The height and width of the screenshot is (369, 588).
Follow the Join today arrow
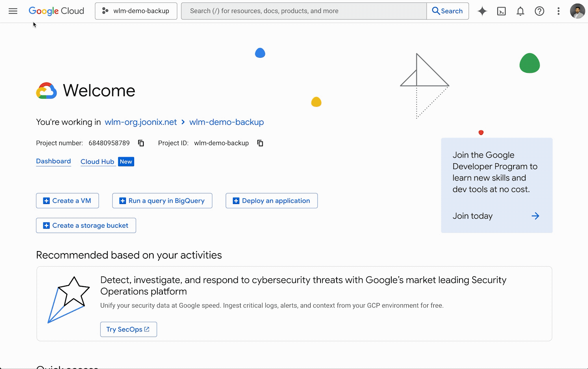pos(536,216)
